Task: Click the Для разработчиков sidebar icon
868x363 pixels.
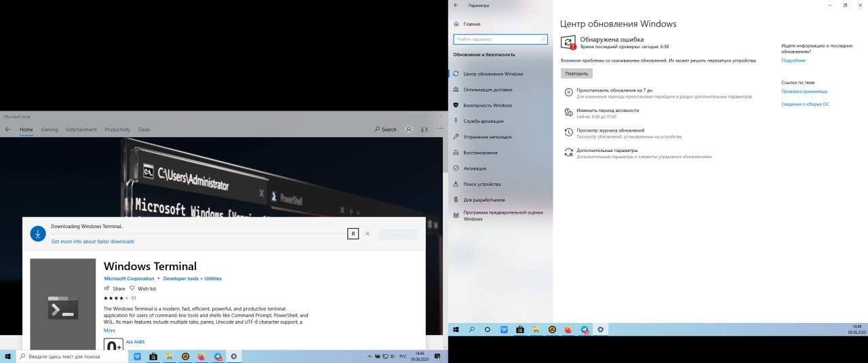Action: pos(456,200)
